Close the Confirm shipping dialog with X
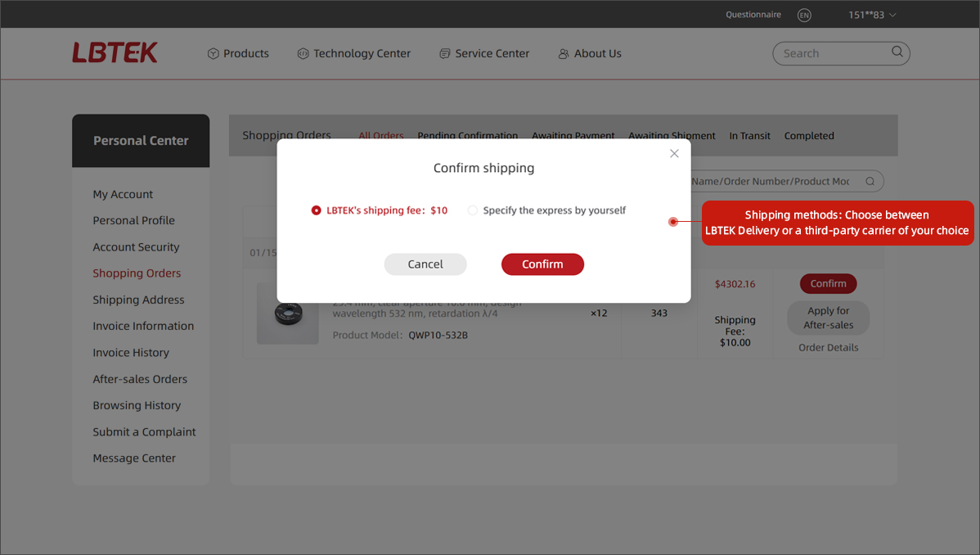 [x=674, y=154]
